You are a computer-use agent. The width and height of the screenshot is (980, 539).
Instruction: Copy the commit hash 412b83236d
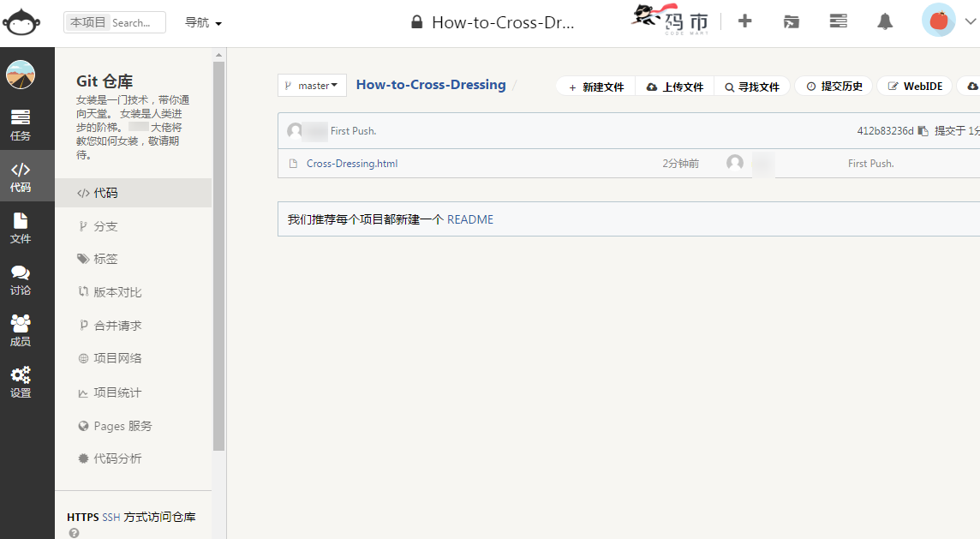[x=923, y=131]
